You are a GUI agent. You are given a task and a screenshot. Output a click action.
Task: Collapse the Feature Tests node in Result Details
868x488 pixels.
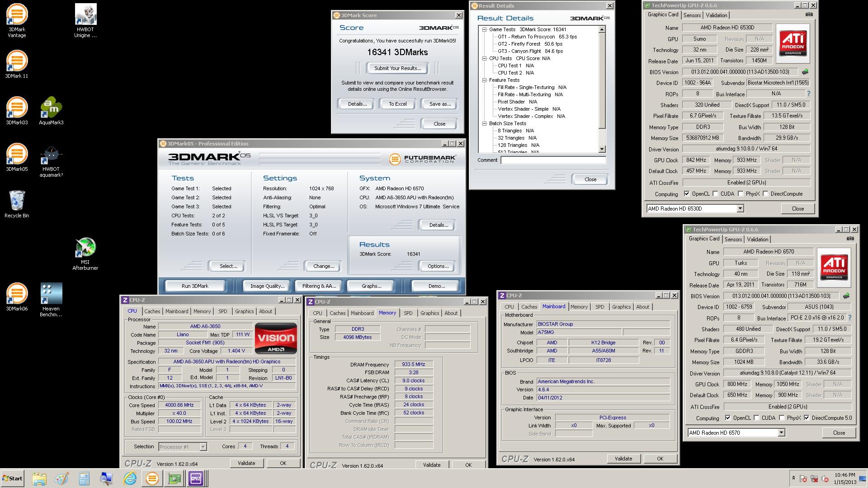point(484,80)
